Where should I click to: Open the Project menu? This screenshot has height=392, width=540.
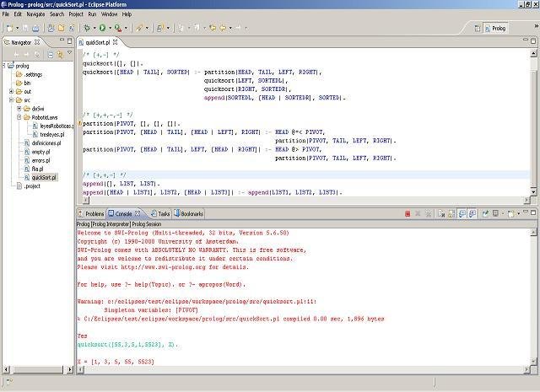pyautogui.click(x=76, y=14)
